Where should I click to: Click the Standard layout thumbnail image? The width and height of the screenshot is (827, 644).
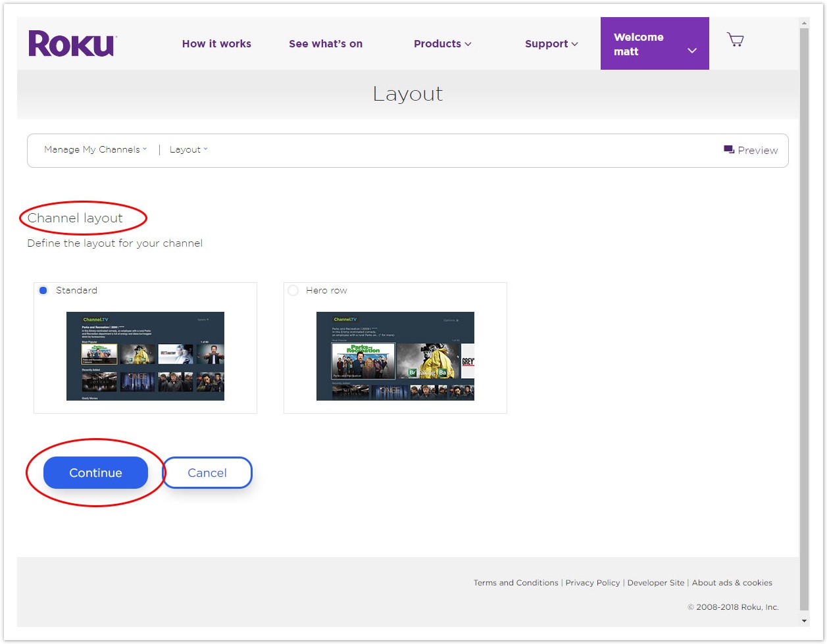click(x=145, y=356)
